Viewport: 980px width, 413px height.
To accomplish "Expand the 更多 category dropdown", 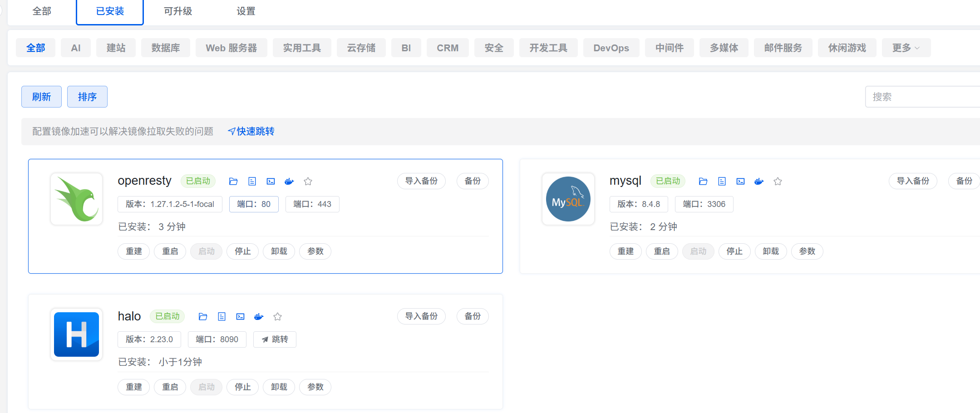I will (x=906, y=48).
